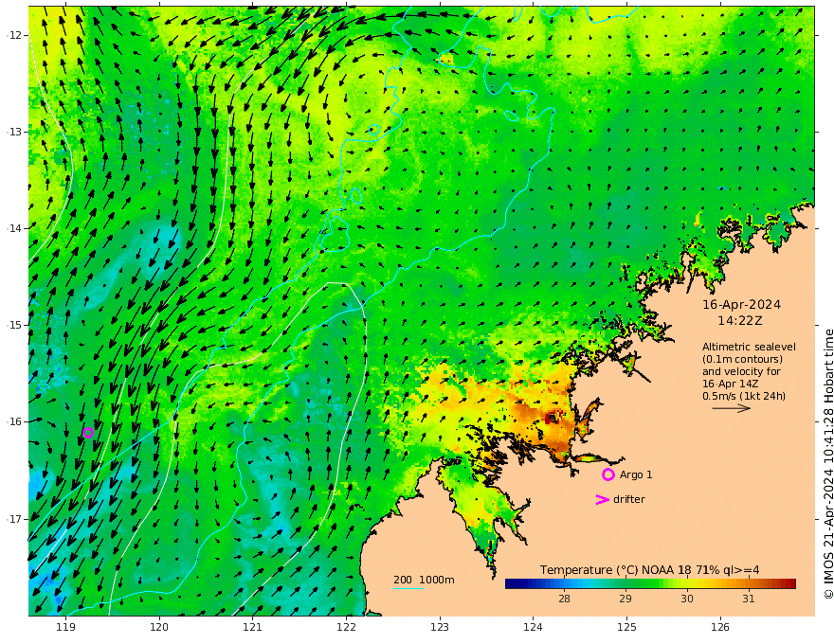The image size is (834, 644).
Task: Click the longitude axis label 126
Action: point(720,628)
